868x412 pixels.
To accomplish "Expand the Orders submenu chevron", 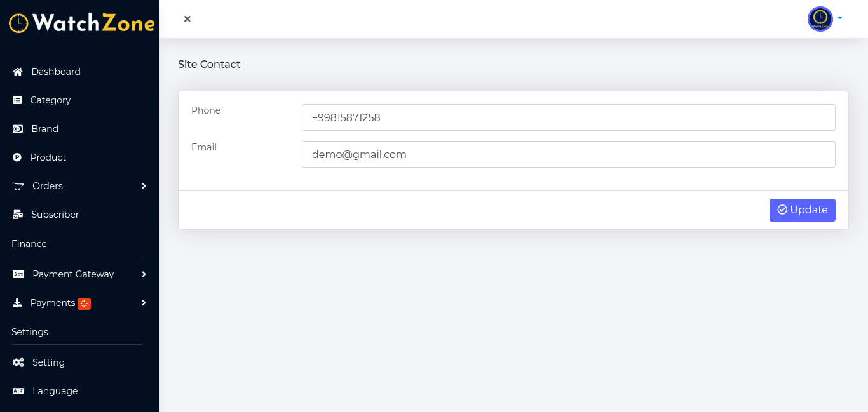I will 144,186.
